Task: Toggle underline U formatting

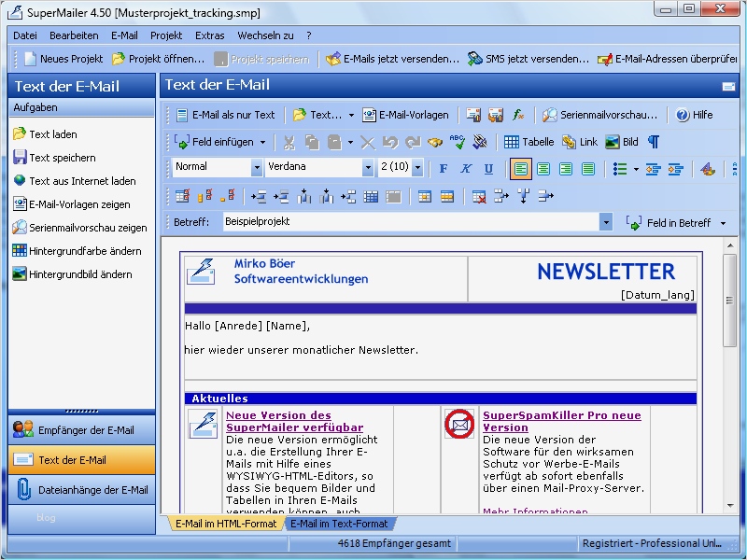Action: pyautogui.click(x=488, y=169)
